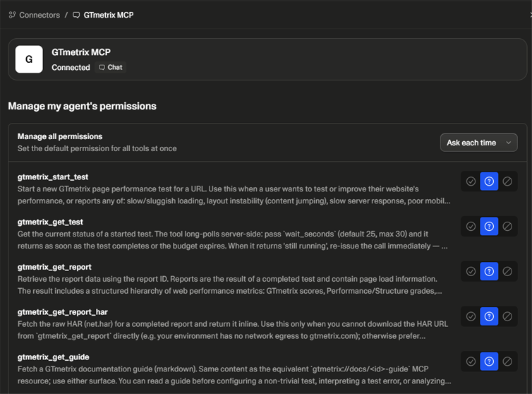This screenshot has height=394, width=532.
Task: Select ask-each-time question mark for gtmetrix_get_guide
Action: click(489, 362)
